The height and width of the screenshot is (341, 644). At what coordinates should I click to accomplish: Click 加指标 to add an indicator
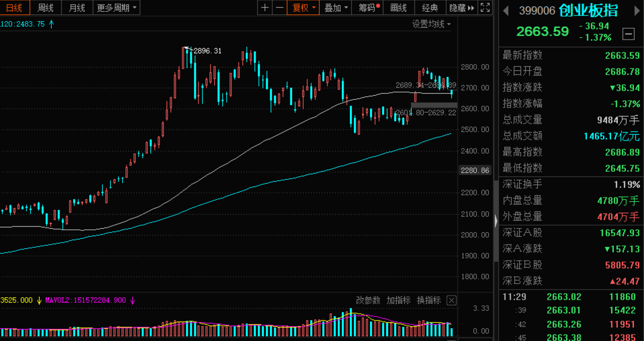398,300
